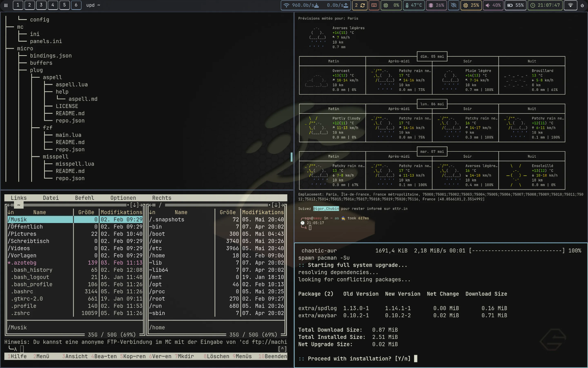Select /.snapshots in the right panel
This screenshot has width=588, height=368.
point(216,219)
